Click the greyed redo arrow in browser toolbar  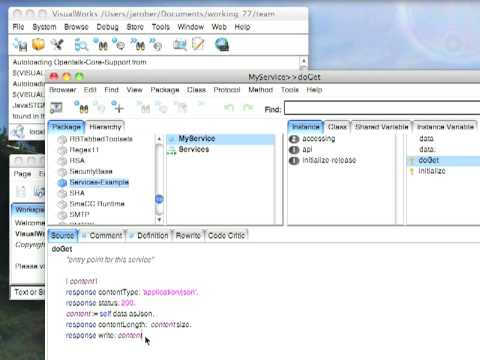pyautogui.click(x=248, y=107)
